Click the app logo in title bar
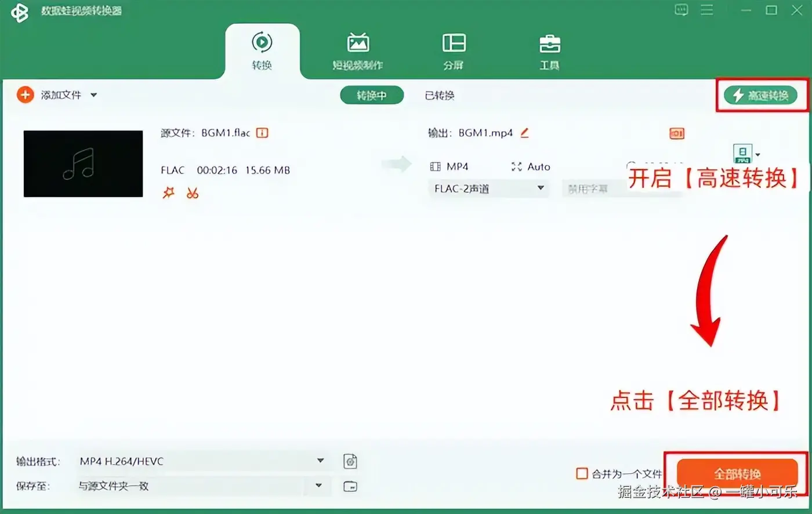812x514 pixels. tap(20, 12)
